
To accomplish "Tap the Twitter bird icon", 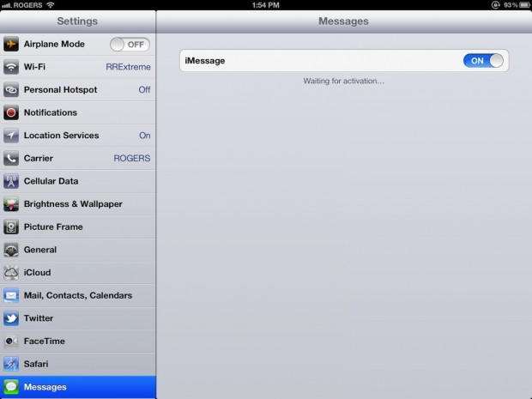I will 11,318.
